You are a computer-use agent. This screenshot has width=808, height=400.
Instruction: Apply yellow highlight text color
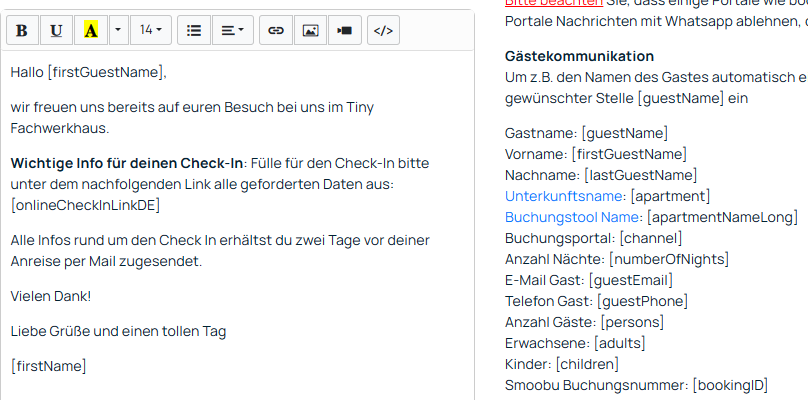[x=91, y=30]
